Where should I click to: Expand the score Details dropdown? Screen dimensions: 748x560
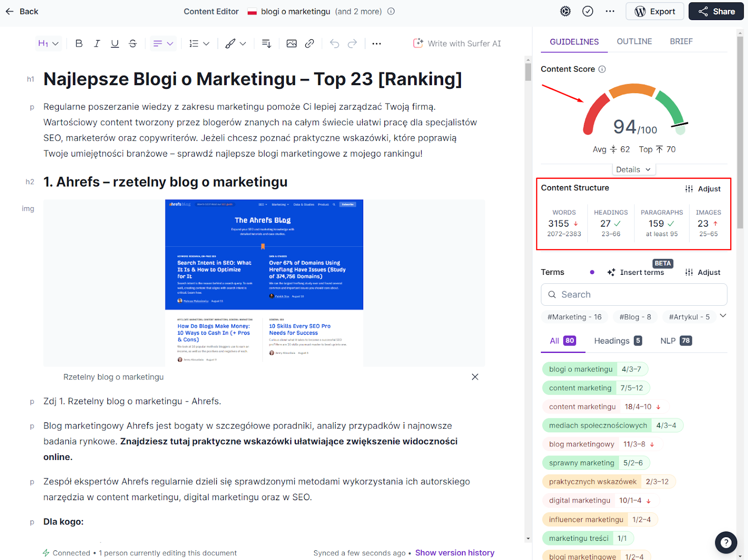click(x=633, y=169)
